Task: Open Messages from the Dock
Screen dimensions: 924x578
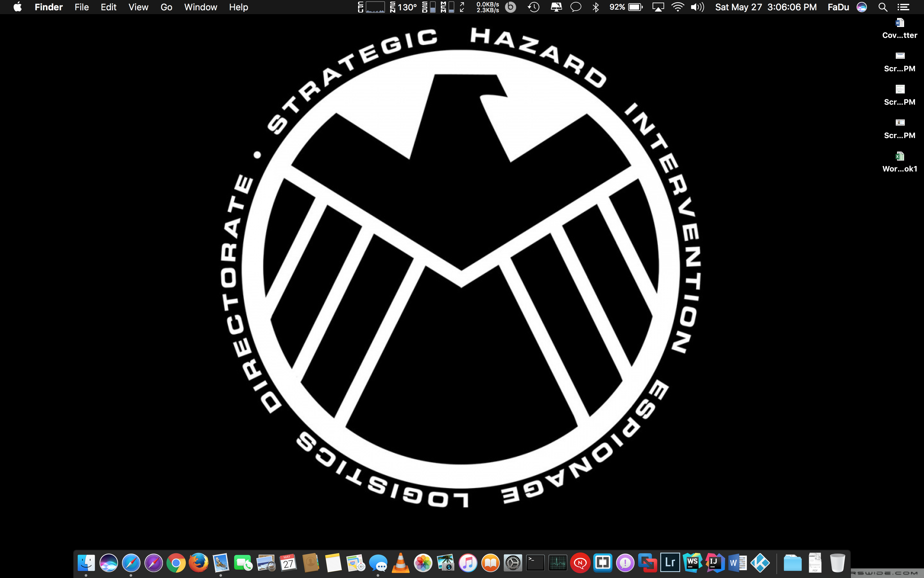Action: pyautogui.click(x=378, y=563)
